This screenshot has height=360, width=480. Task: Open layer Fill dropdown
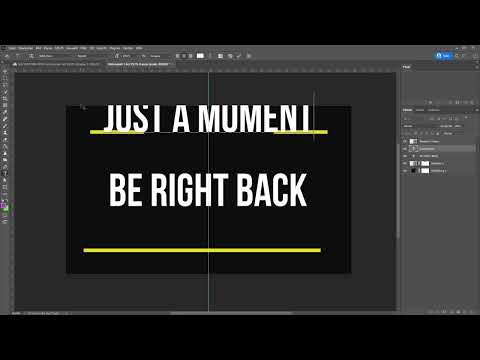coord(449,133)
